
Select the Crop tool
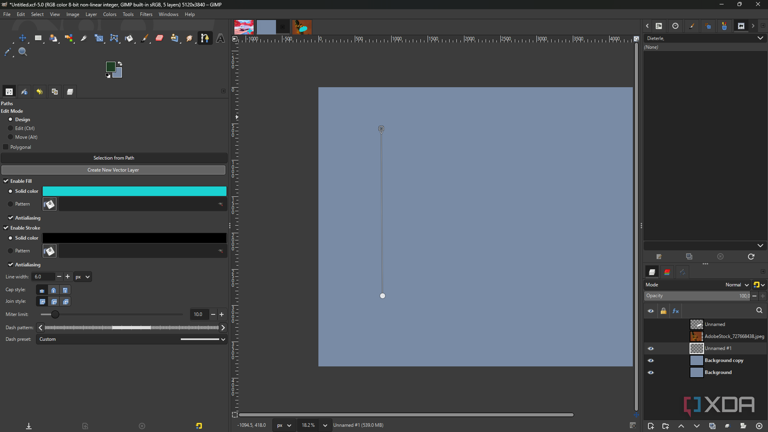click(99, 38)
